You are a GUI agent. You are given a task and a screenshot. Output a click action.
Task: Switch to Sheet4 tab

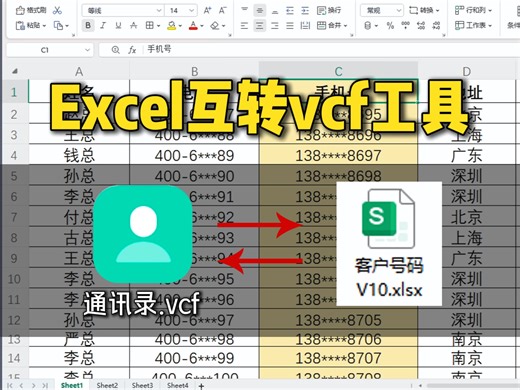pos(178,385)
